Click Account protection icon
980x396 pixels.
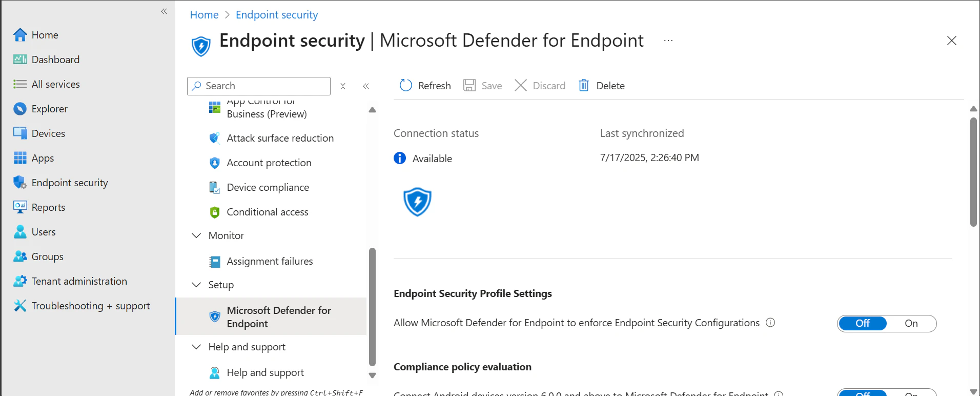215,163
